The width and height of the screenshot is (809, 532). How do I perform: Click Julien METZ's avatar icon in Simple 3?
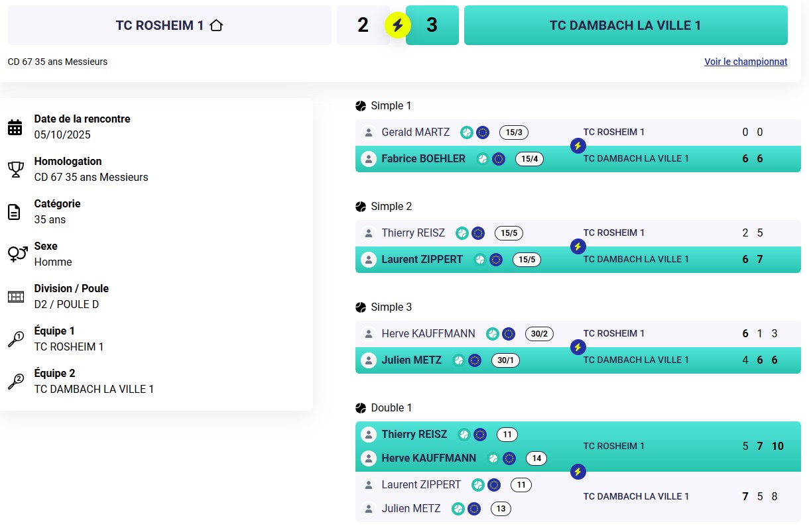pyautogui.click(x=368, y=360)
